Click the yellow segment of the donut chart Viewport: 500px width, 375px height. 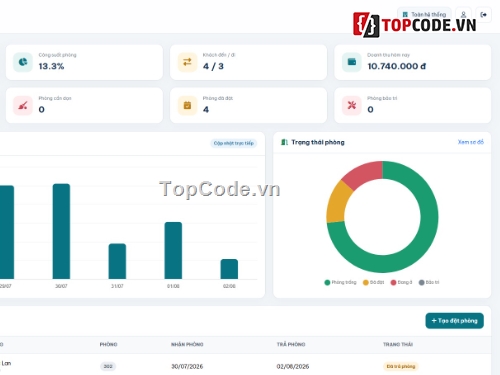[337, 202]
